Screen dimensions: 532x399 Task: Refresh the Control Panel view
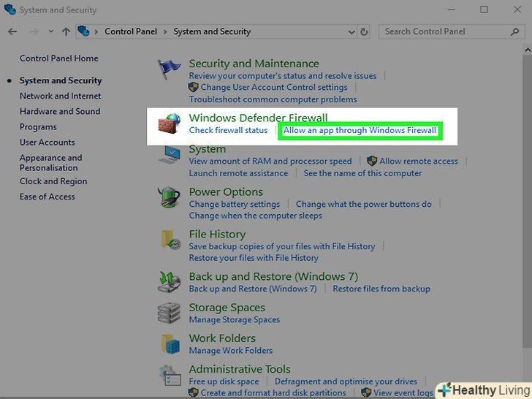pos(364,31)
